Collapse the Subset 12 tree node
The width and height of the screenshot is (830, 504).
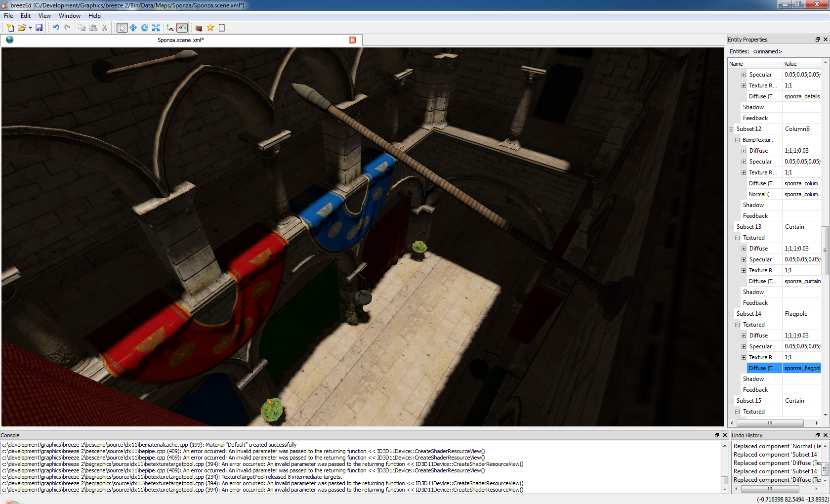tap(731, 129)
